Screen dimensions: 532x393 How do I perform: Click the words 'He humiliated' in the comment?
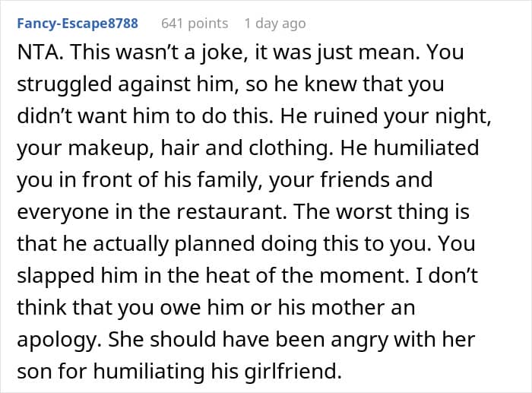(410, 148)
